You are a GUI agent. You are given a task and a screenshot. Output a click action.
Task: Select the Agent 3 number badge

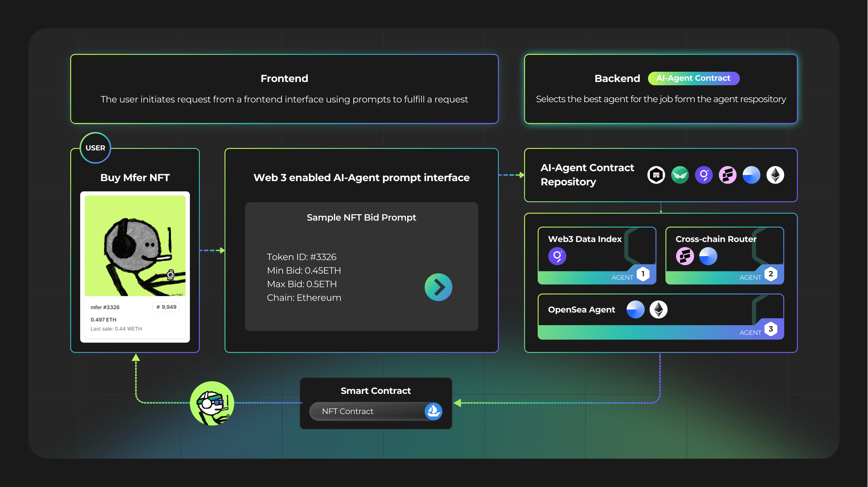coord(770,329)
